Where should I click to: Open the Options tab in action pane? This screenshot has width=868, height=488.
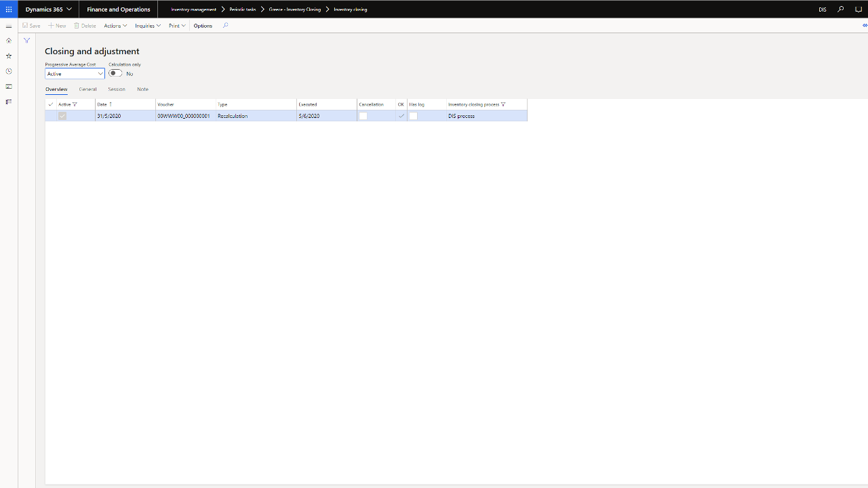point(203,26)
